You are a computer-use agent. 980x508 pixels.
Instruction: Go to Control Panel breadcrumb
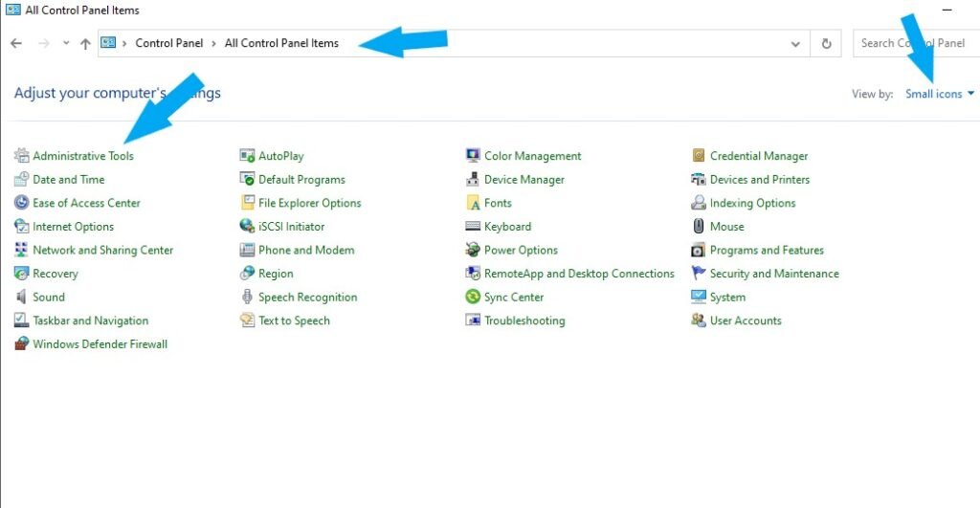168,43
